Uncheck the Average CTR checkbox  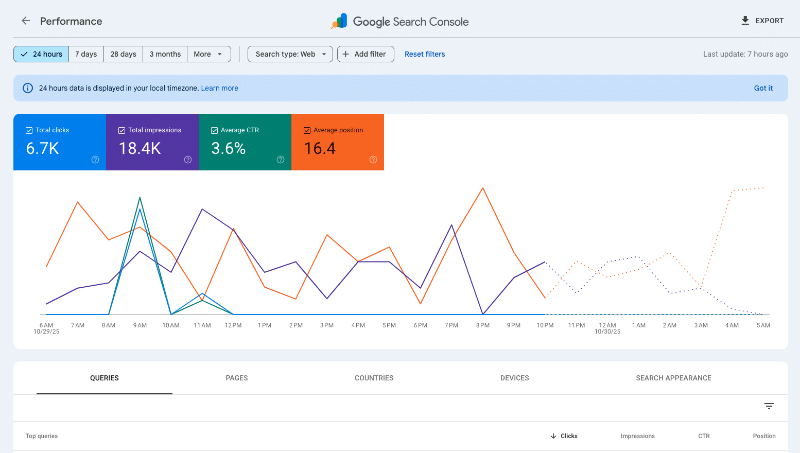214,130
